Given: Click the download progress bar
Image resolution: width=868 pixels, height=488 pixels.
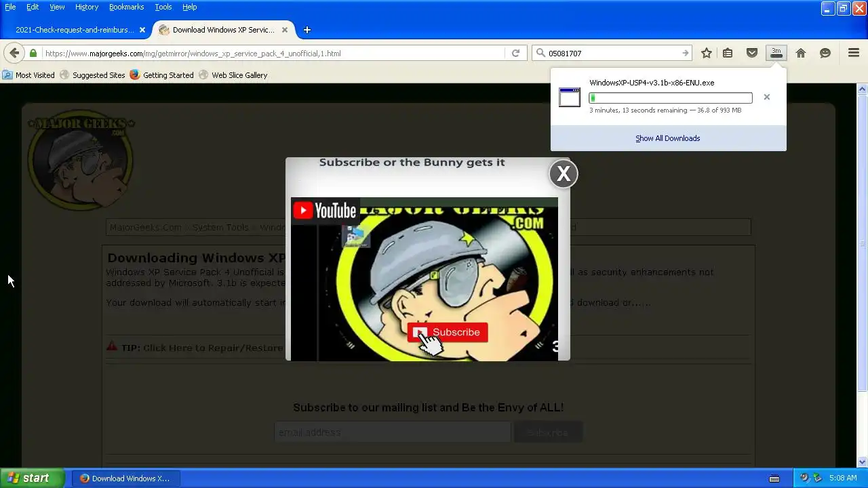Looking at the screenshot, I should tap(671, 98).
